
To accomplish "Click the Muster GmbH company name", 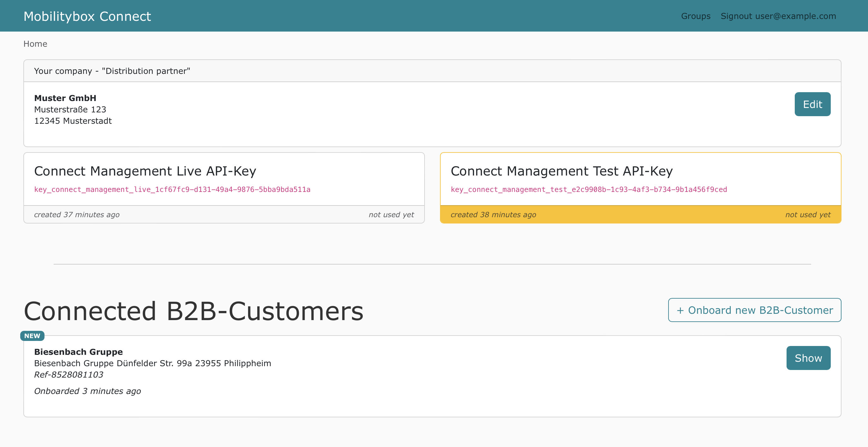I will tap(65, 98).
